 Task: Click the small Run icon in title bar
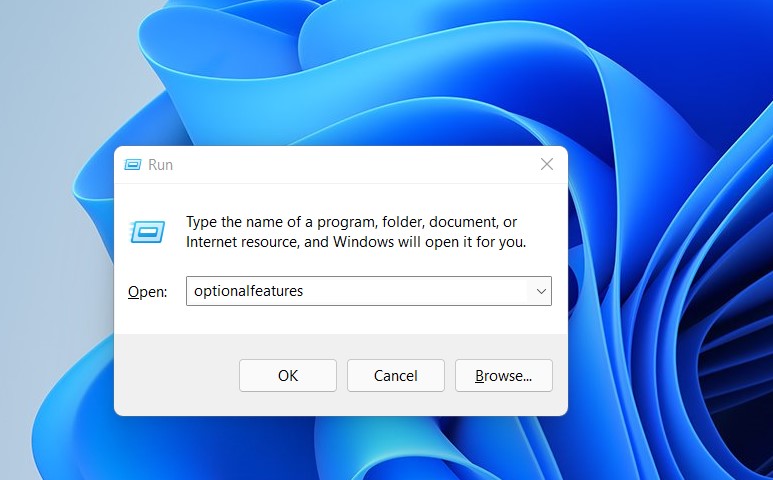(133, 165)
